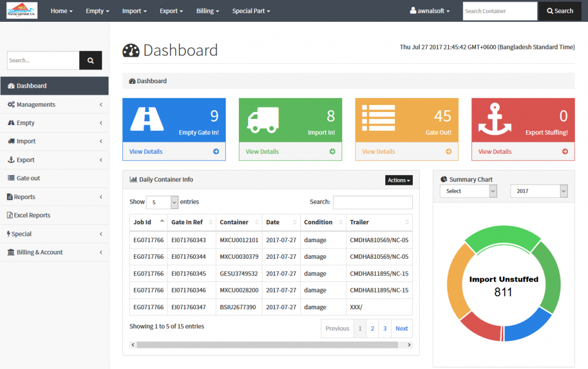
Task: Expand the Reports sidebar section chevron
Action: (101, 197)
